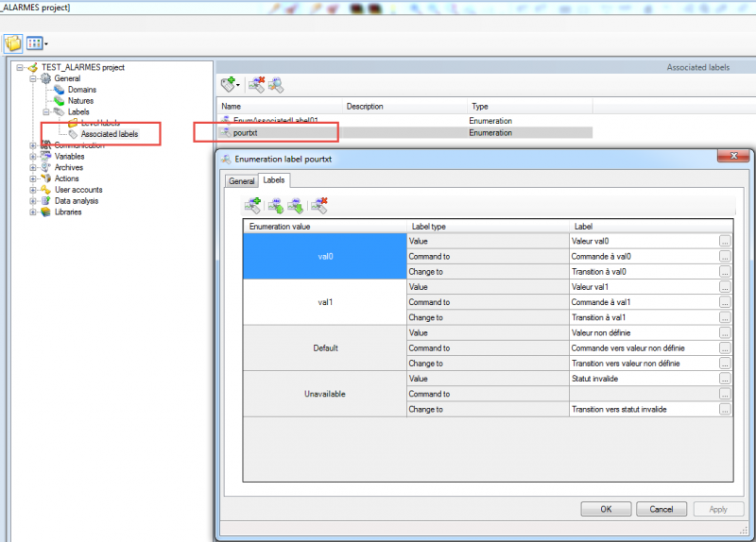
Task: Select the Domains tree item
Action: pos(82,90)
